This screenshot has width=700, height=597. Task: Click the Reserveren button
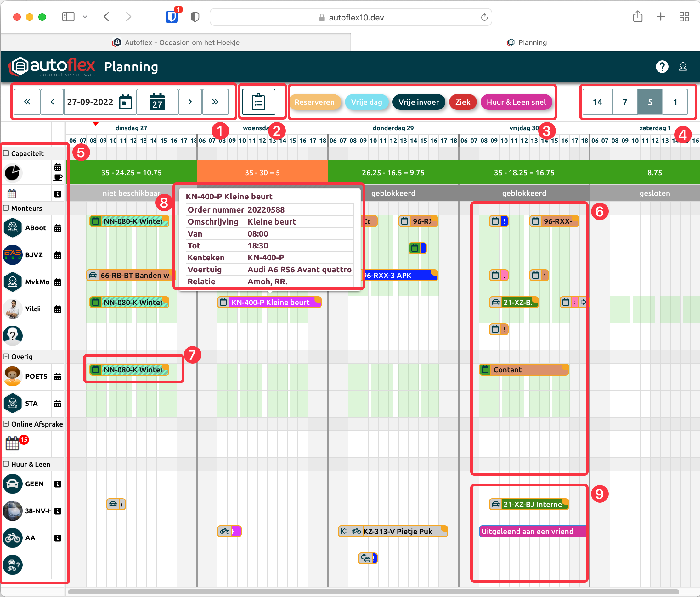click(x=314, y=102)
